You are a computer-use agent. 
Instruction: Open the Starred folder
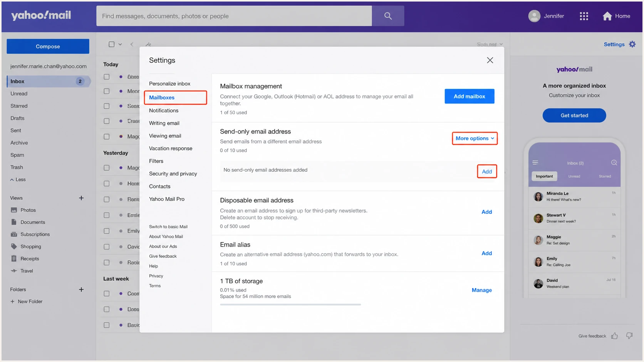[x=19, y=106]
